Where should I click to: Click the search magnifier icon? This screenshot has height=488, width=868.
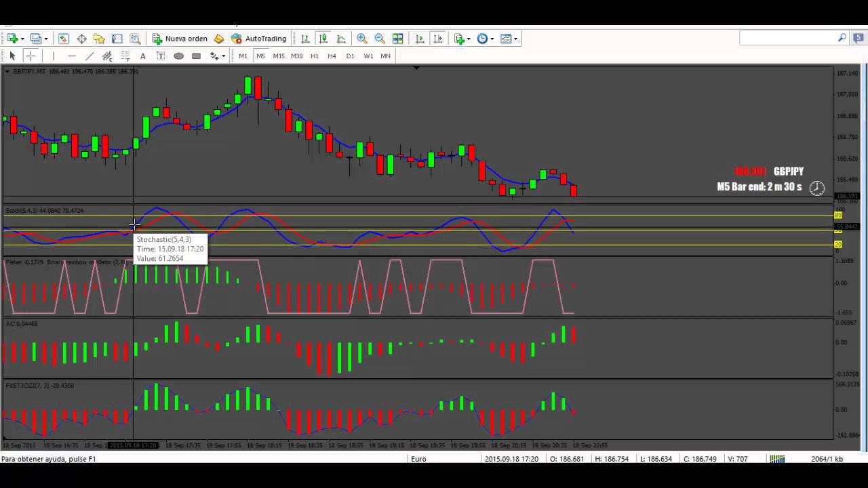[842, 38]
